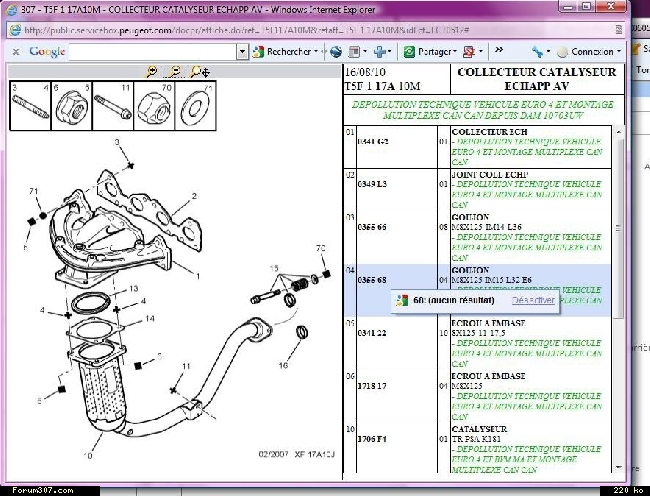Zoom in on the diagram with plus magnifier

[152, 72]
